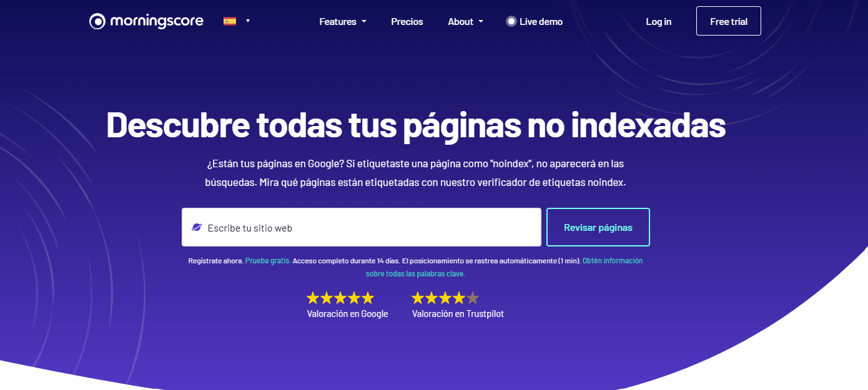Open the 'Obtén información' keywords link
Image resolution: width=868 pixels, height=390 pixels.
(612, 261)
